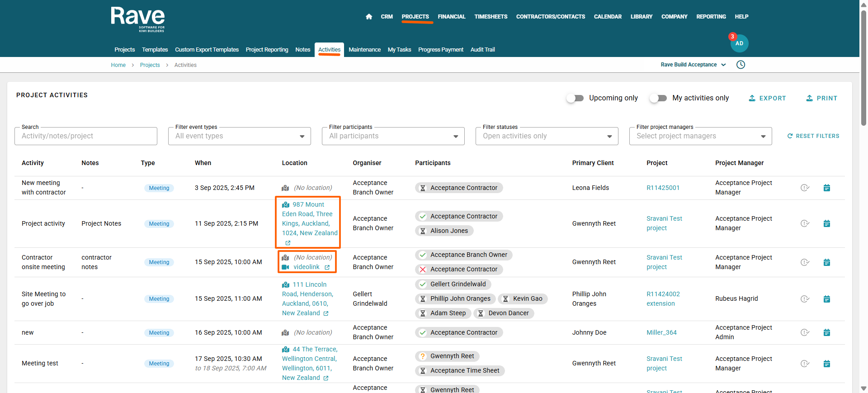Click the Search activity/notes/project field
The height and width of the screenshot is (393, 868).
[x=86, y=136]
